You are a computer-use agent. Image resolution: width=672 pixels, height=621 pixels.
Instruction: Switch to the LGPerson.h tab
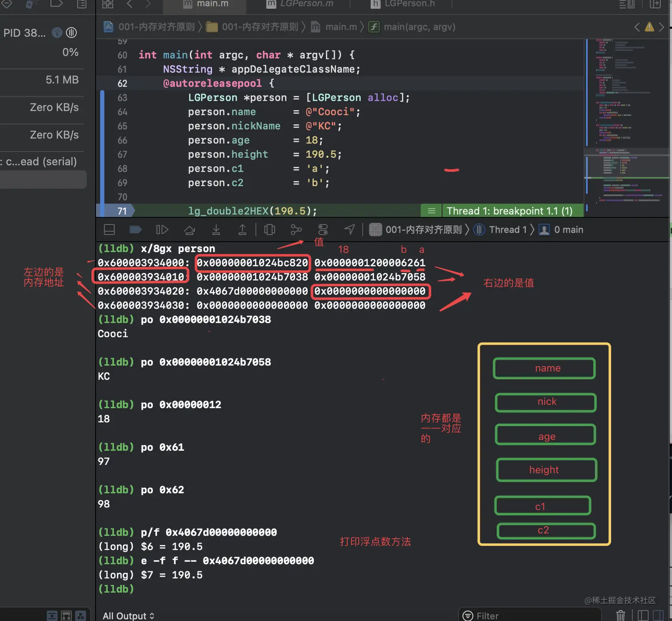tap(403, 4)
